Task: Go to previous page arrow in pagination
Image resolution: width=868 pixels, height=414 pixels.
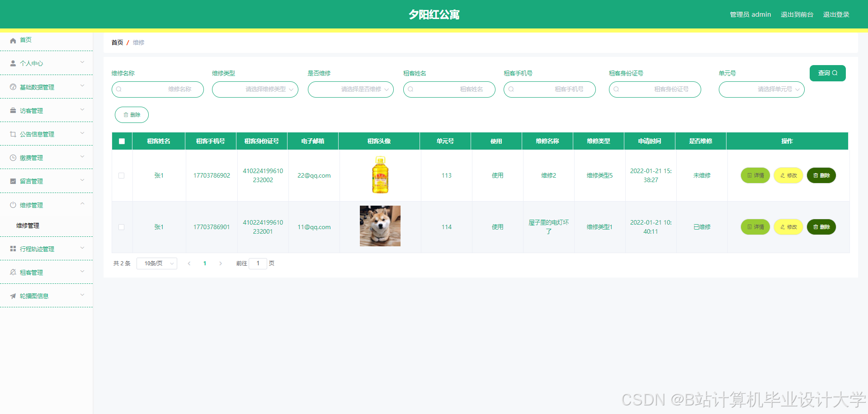Action: (189, 263)
